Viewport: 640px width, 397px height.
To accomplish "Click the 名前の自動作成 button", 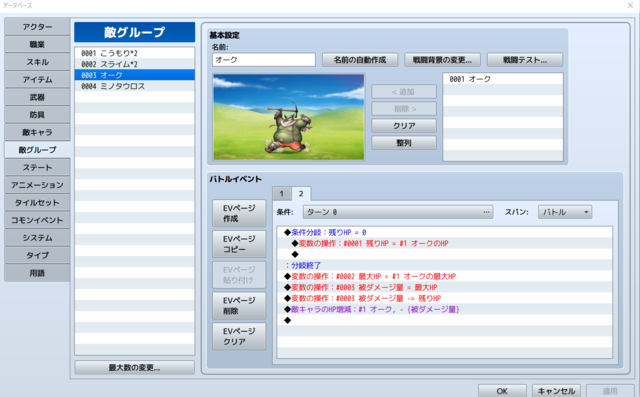I will [x=360, y=60].
